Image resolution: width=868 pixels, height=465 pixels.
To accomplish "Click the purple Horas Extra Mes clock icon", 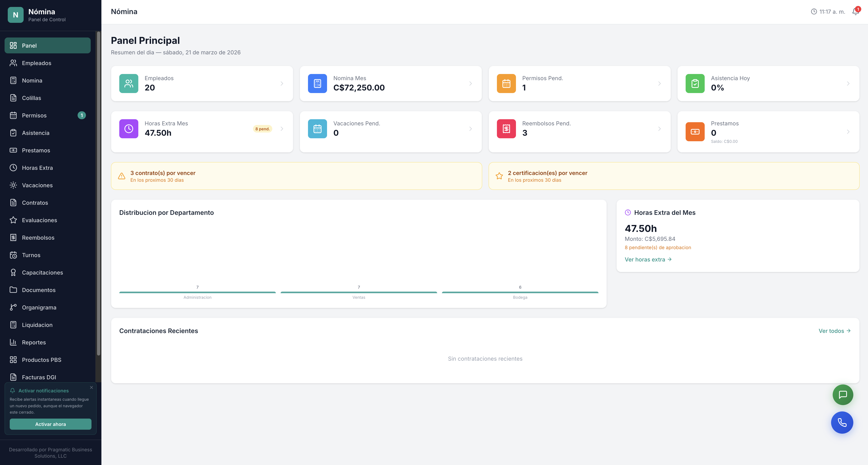I will point(129,129).
